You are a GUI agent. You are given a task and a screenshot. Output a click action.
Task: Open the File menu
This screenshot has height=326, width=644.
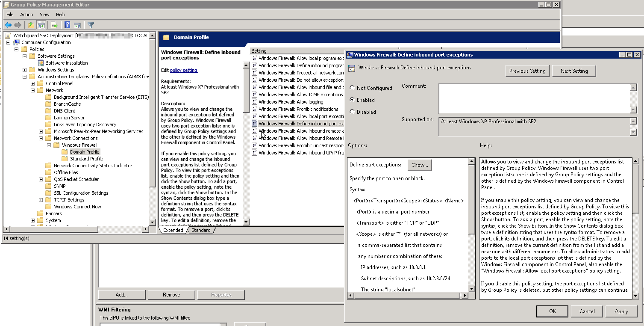click(x=10, y=15)
